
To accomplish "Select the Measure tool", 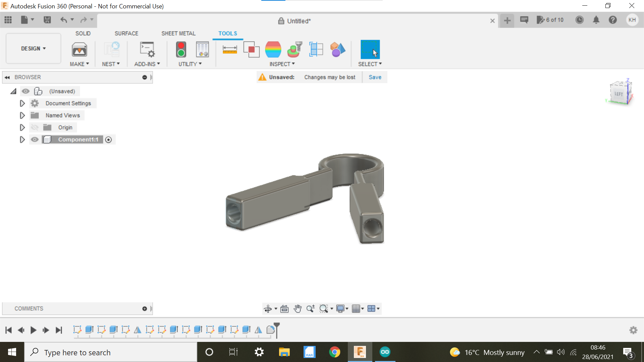I will (229, 49).
